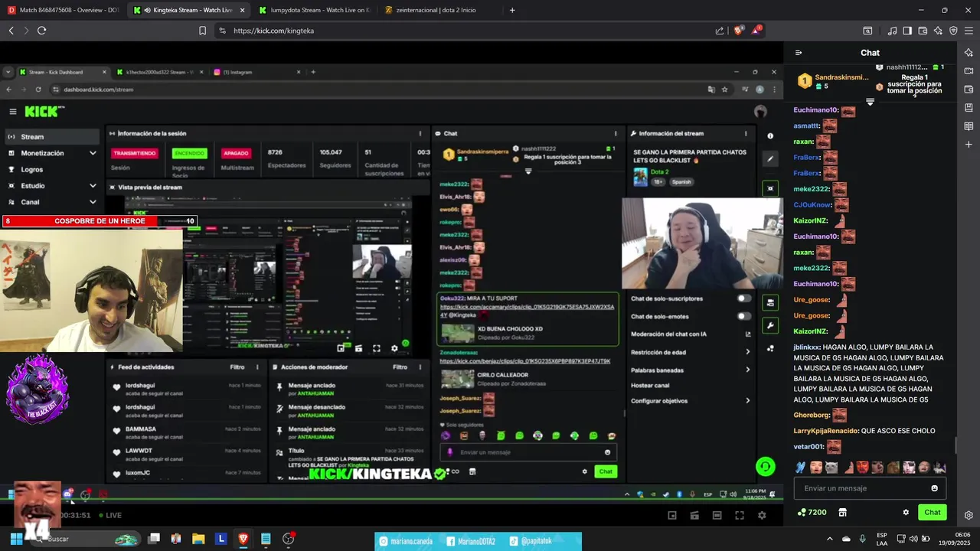
Task: Open chat user CJOuKnow's profile
Action: coord(812,205)
